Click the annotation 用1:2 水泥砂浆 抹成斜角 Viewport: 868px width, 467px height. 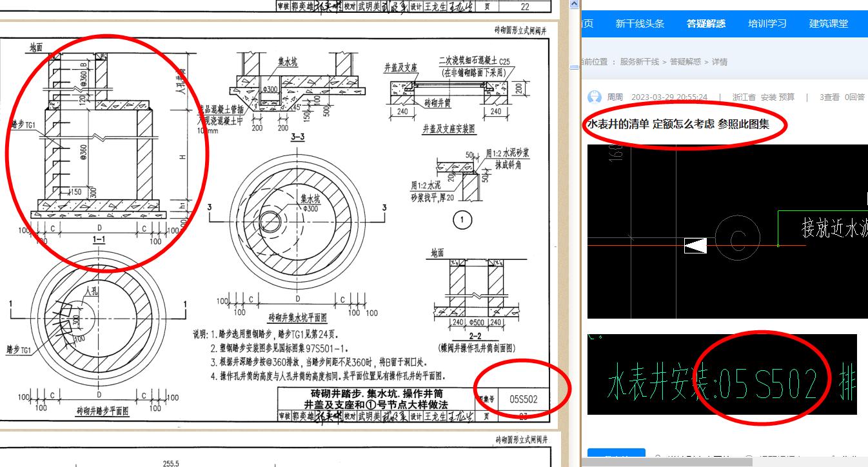click(508, 159)
